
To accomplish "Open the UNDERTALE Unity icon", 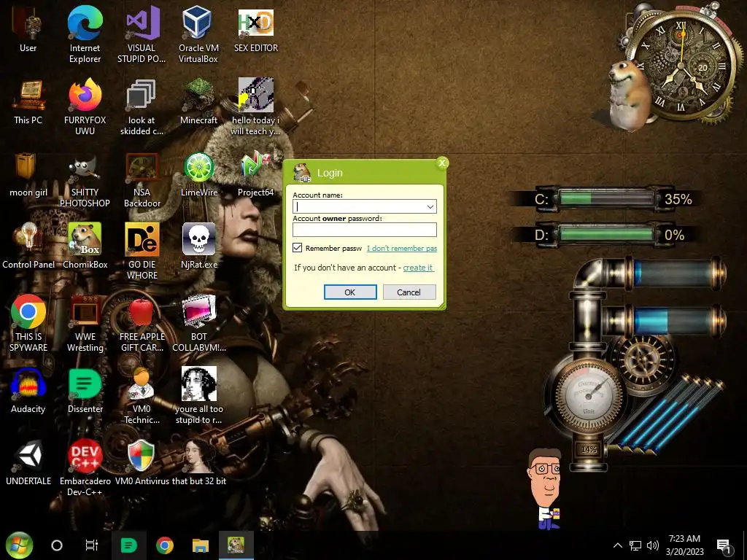I will click(28, 463).
